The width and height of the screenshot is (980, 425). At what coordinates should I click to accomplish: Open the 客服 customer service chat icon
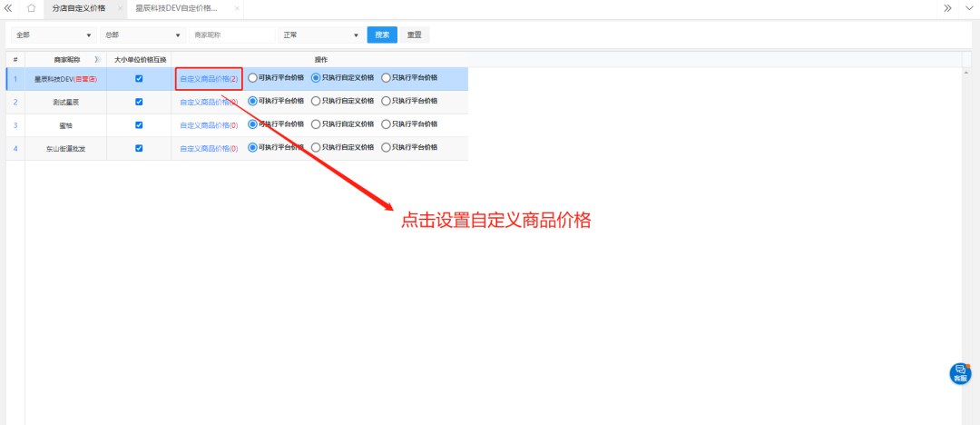pos(960,373)
